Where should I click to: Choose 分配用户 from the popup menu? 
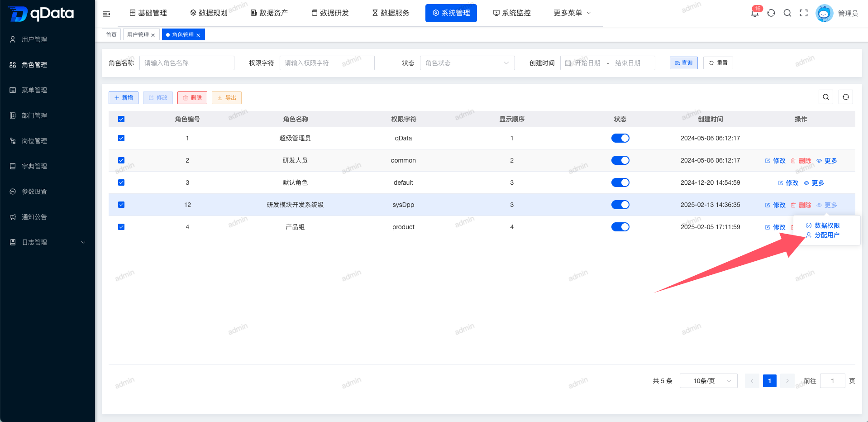click(x=823, y=235)
